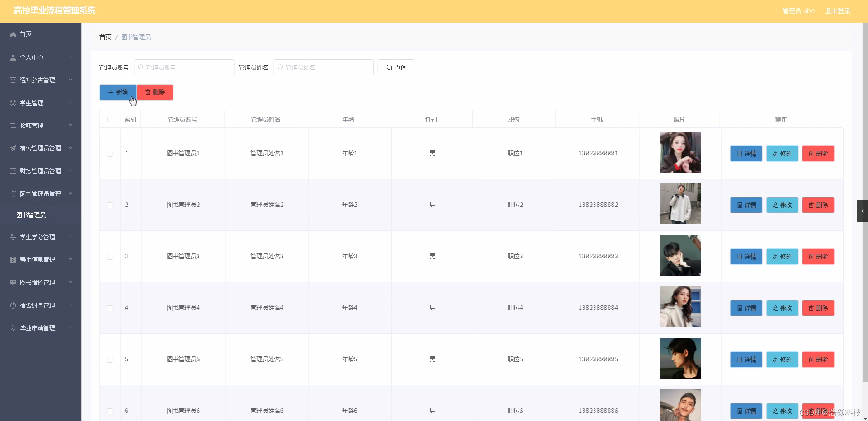Viewport: 868px width, 421px height.
Task: Click the photo thumbnail of 图书管理员3
Action: pyautogui.click(x=680, y=255)
